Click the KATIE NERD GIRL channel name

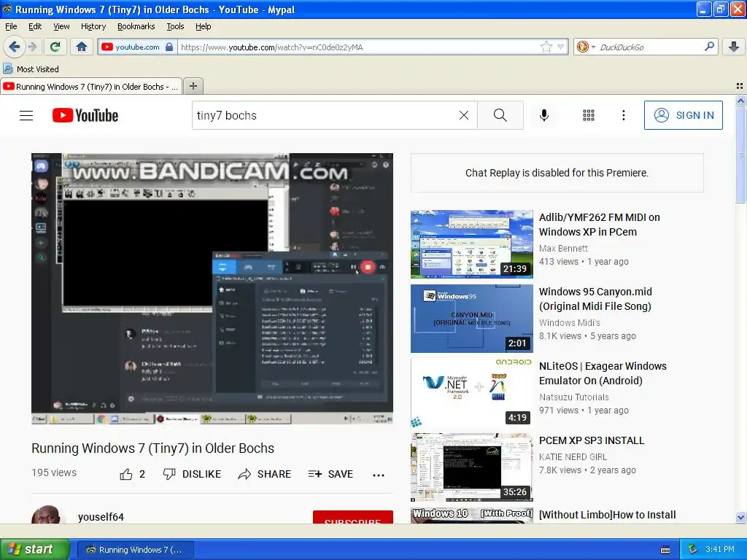pos(573,457)
